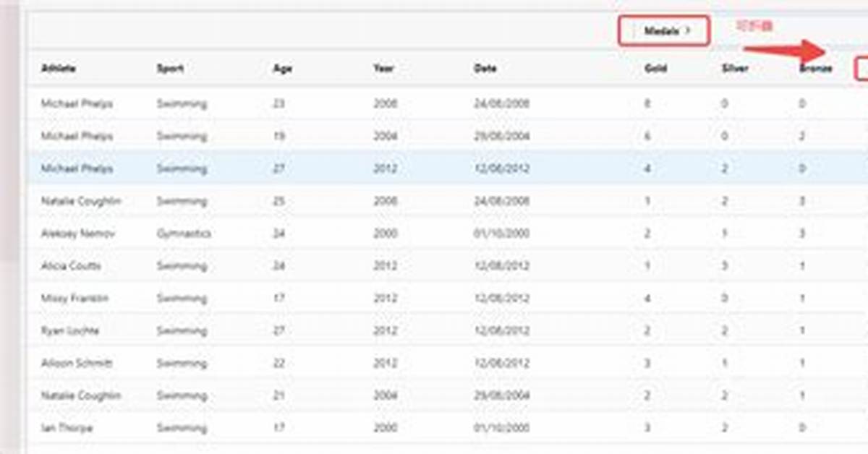Click date 29/08/2004 in the Natalie Coughlin age 21 row
The height and width of the screenshot is (454, 868).
pos(501,396)
